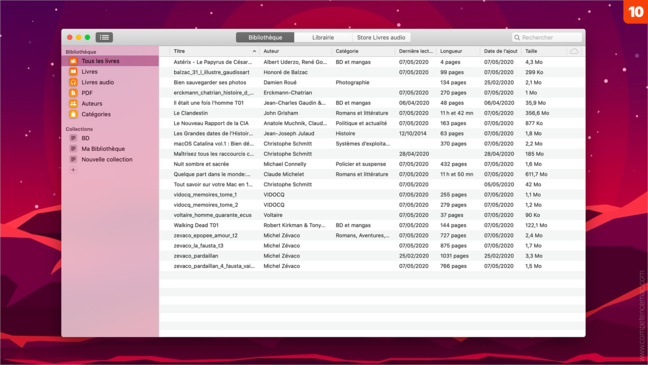Open the Store Livres audio tab
This screenshot has height=365, width=648.
point(381,37)
